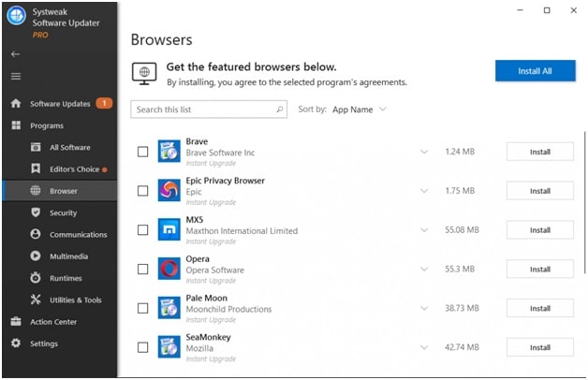Expand Brave details chevron
This screenshot has height=380, width=588.
point(424,152)
